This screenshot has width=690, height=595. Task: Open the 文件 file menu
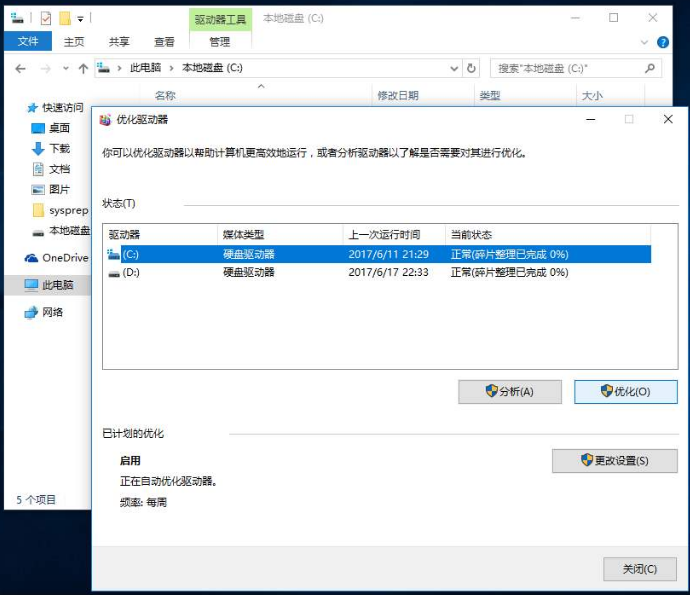[27, 42]
